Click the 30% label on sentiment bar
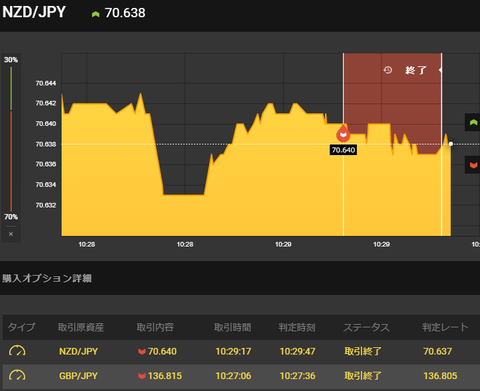 click(x=11, y=60)
